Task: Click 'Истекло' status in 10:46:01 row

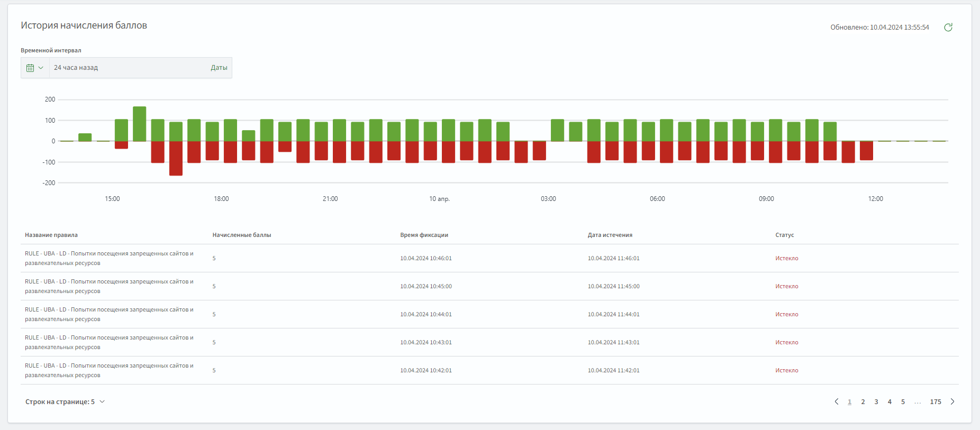Action: point(787,258)
